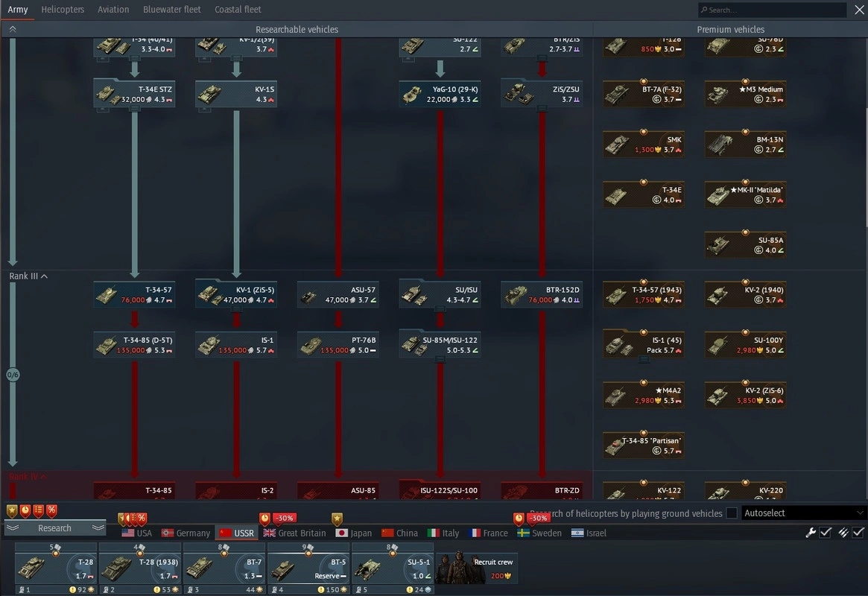Open the Autoselect dropdown
868x596 pixels.
(803, 513)
